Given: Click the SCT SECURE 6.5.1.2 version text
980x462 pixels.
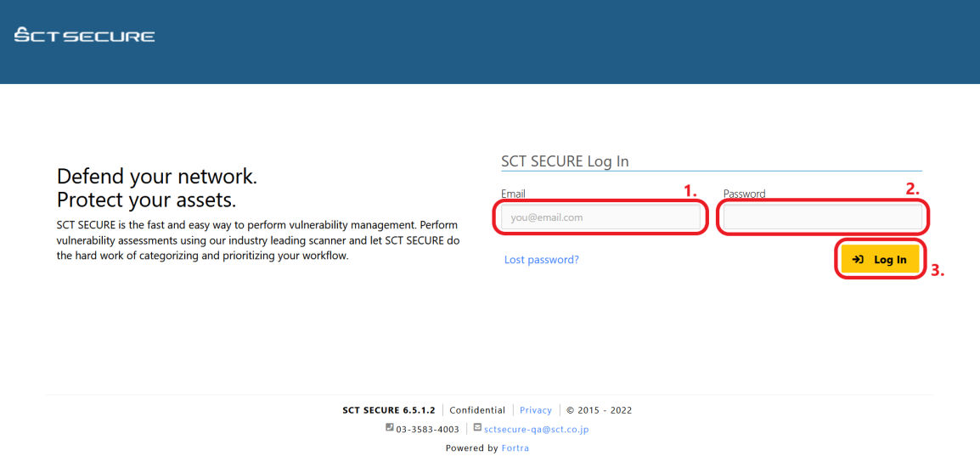Looking at the screenshot, I should point(389,410).
